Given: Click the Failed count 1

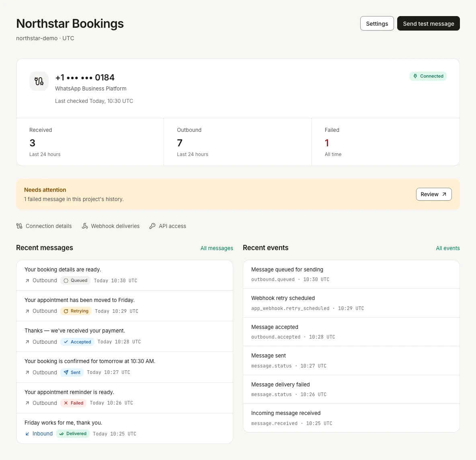Looking at the screenshot, I should click(327, 143).
